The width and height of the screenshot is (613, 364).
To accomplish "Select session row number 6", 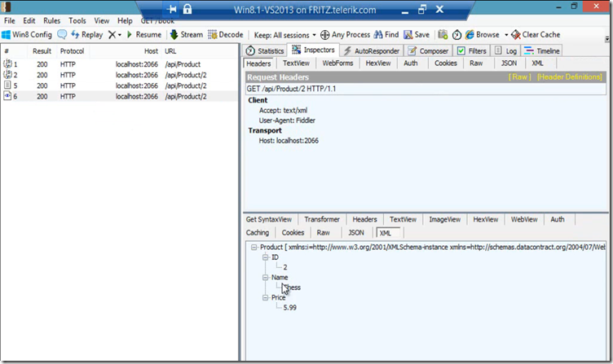I will [119, 96].
